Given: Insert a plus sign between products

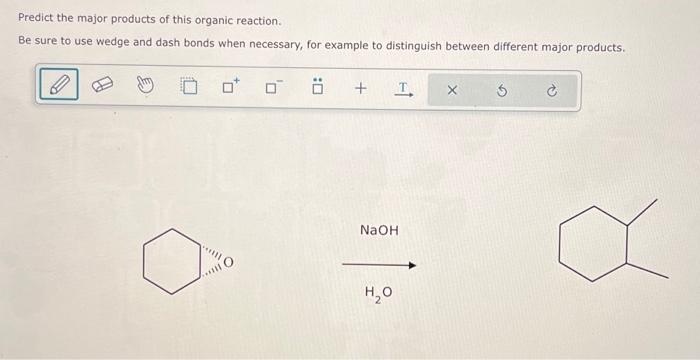Looking at the screenshot, I should [360, 88].
